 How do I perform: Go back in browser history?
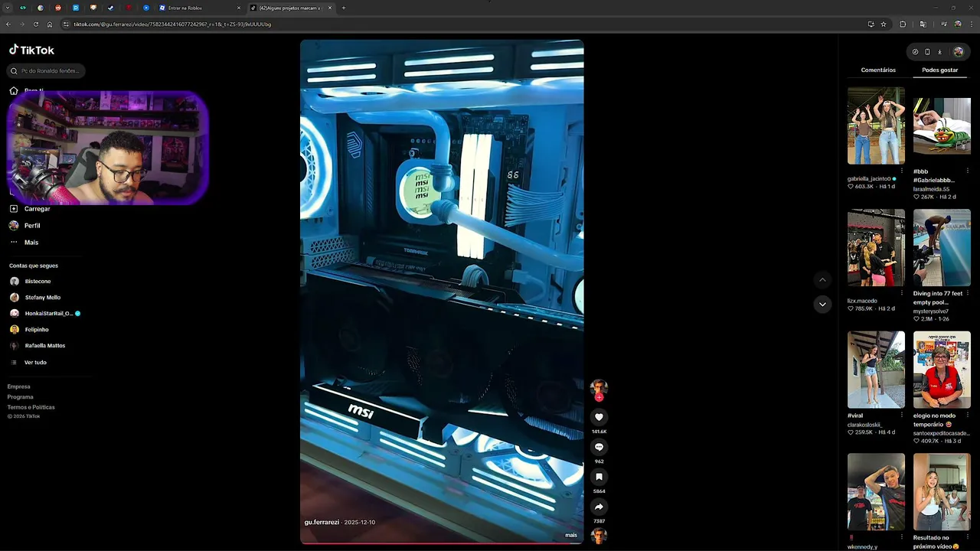click(8, 24)
